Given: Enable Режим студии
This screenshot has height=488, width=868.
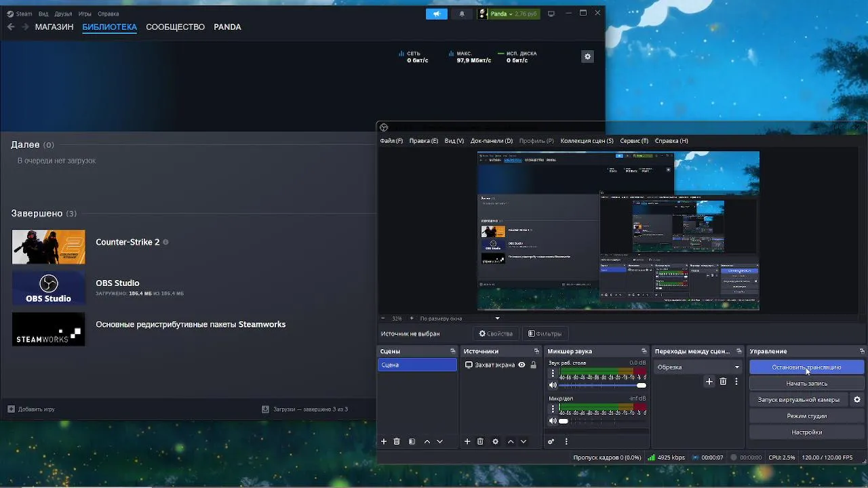Looking at the screenshot, I should point(806,416).
